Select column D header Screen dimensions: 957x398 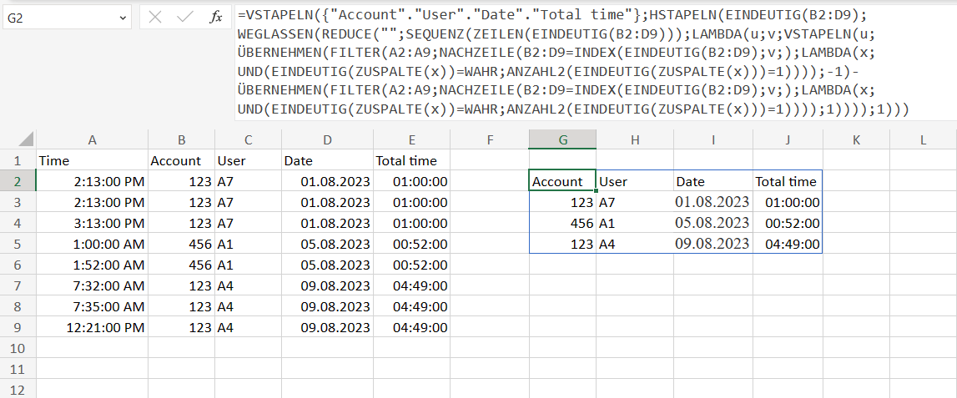coord(327,140)
